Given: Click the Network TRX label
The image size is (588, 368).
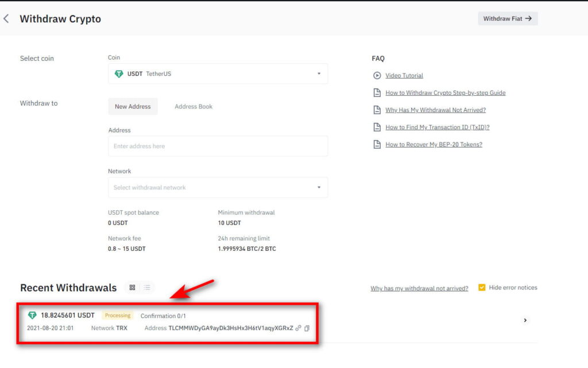Looking at the screenshot, I should click(x=109, y=328).
